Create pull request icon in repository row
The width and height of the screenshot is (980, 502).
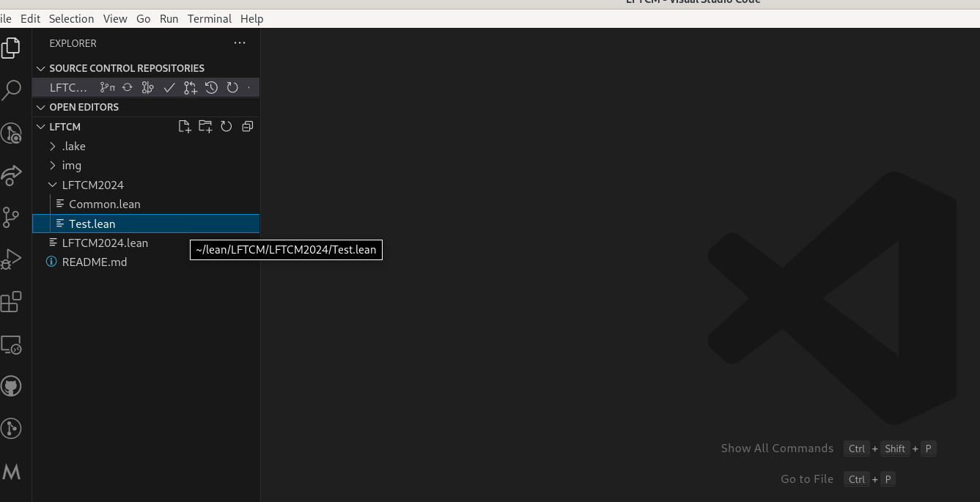click(x=191, y=87)
